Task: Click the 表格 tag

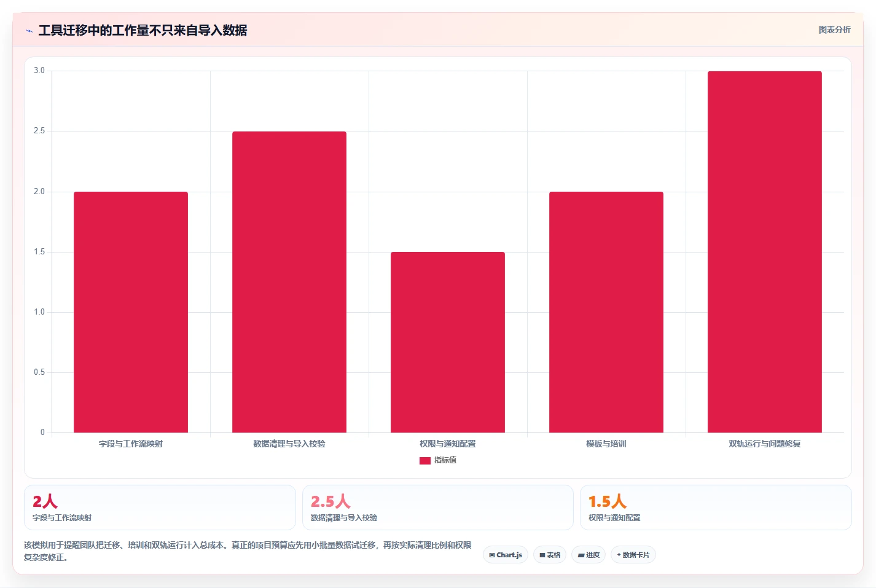Action: pos(550,555)
